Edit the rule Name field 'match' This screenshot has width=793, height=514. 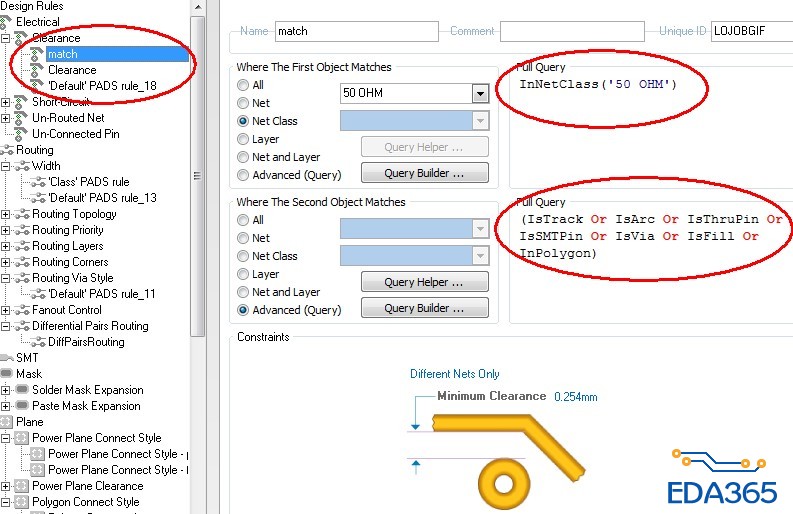click(357, 31)
